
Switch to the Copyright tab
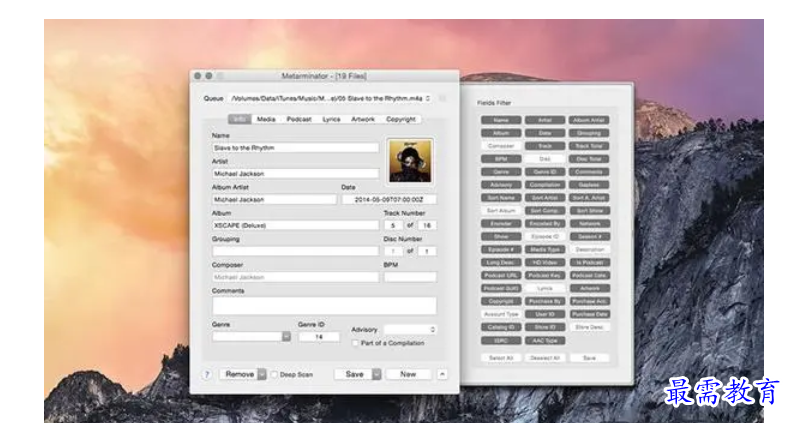pos(401,119)
